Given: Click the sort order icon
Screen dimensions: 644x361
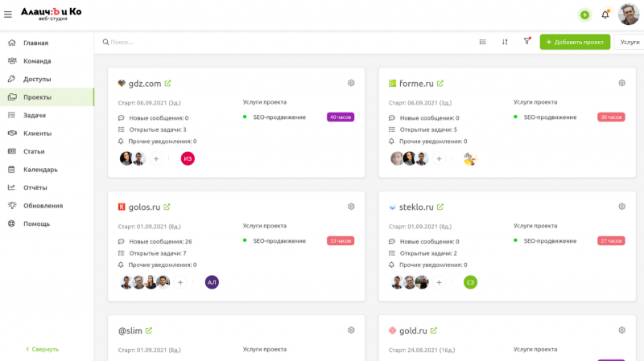Looking at the screenshot, I should pos(505,42).
